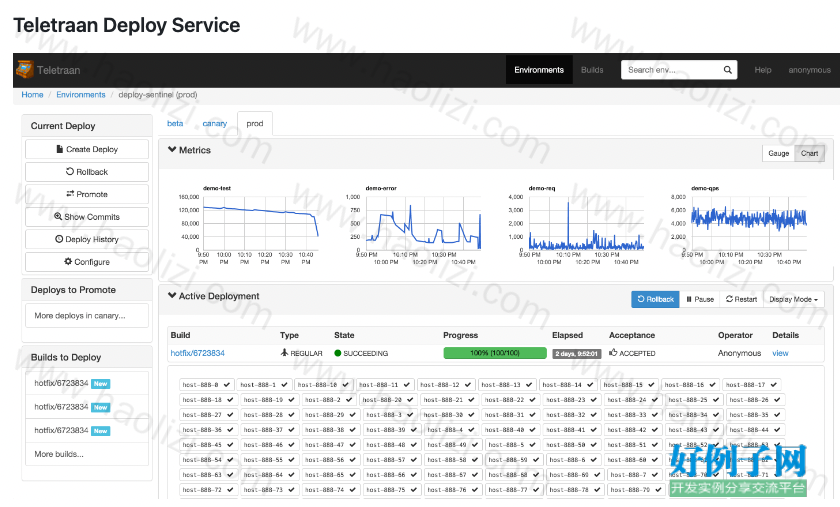Pause the active deployment
The height and width of the screenshot is (507, 840).
click(x=700, y=299)
